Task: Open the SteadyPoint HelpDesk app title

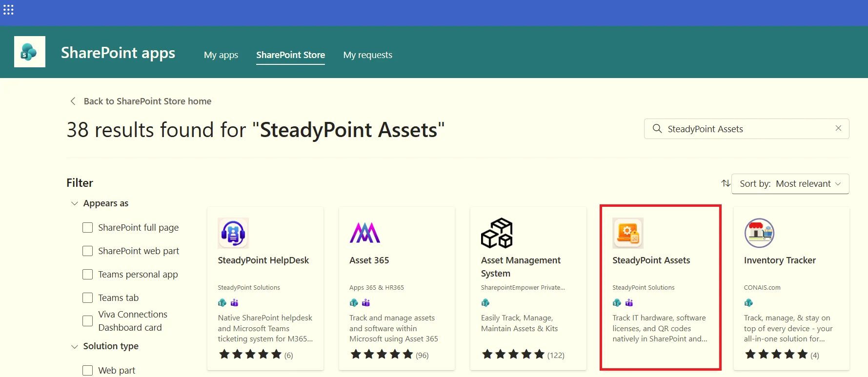Action: tap(263, 260)
